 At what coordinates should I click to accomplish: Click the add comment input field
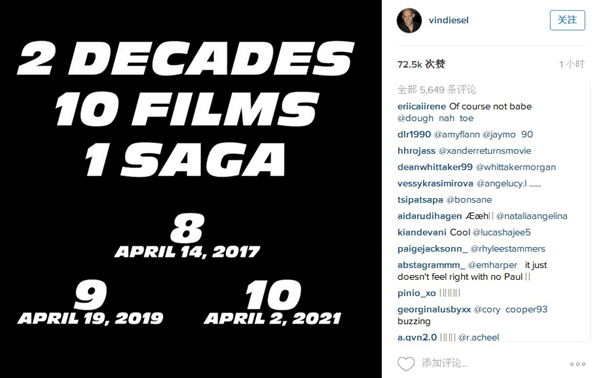pos(491,363)
